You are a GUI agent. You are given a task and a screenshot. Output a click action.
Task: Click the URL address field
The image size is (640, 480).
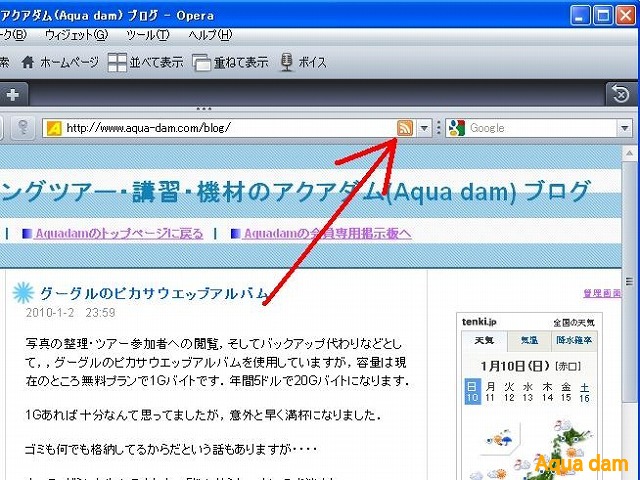coord(229,128)
